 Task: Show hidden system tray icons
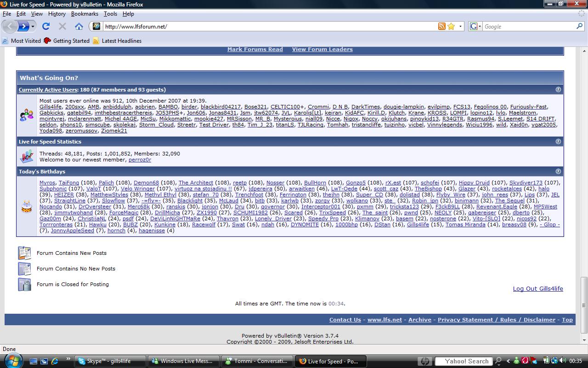[508, 361]
